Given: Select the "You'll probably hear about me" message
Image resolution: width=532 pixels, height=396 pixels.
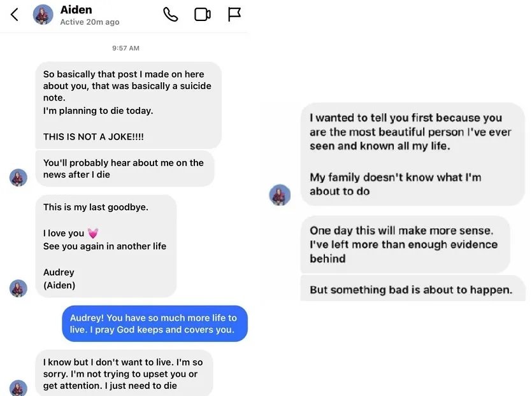Looking at the screenshot, I should [124, 169].
